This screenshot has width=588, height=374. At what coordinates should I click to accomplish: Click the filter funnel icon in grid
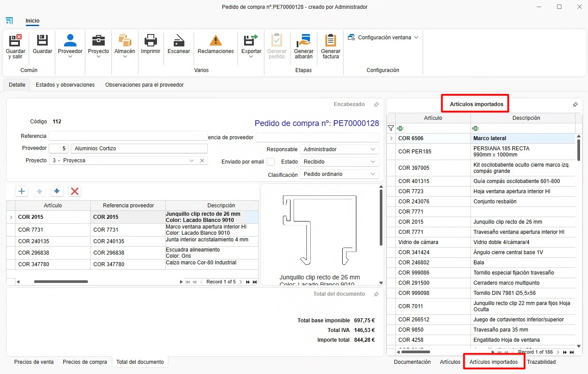coord(391,128)
